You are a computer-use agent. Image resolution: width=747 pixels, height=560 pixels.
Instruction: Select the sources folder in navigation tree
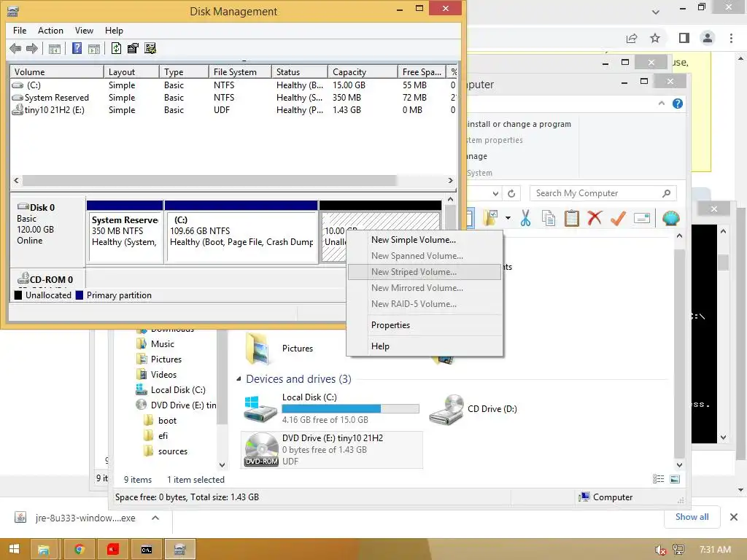point(172,451)
